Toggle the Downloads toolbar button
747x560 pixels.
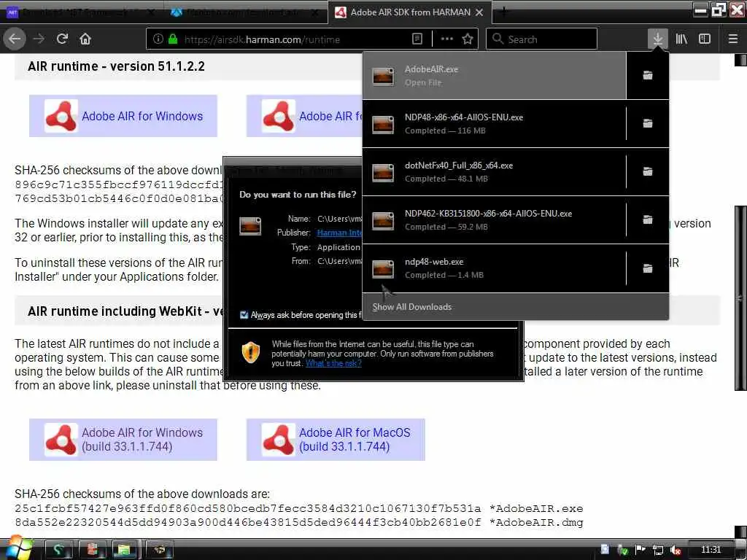[x=657, y=39]
